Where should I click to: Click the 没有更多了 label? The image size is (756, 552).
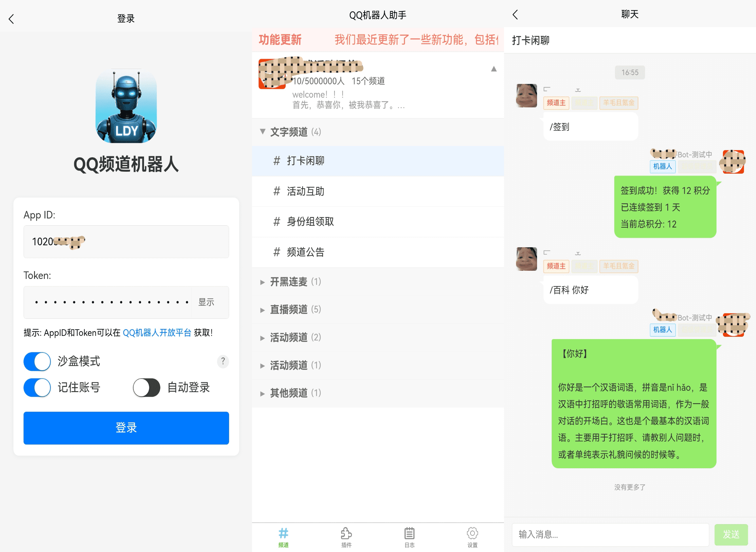[630, 487]
